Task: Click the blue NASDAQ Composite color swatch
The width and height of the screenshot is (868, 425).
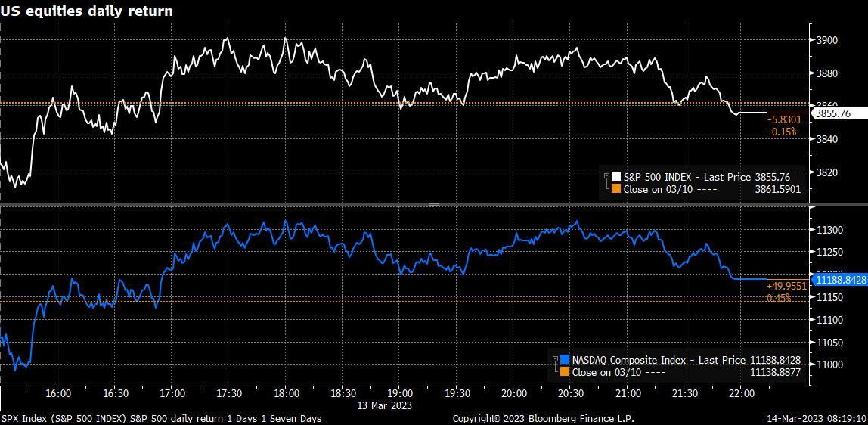Action: (566, 360)
